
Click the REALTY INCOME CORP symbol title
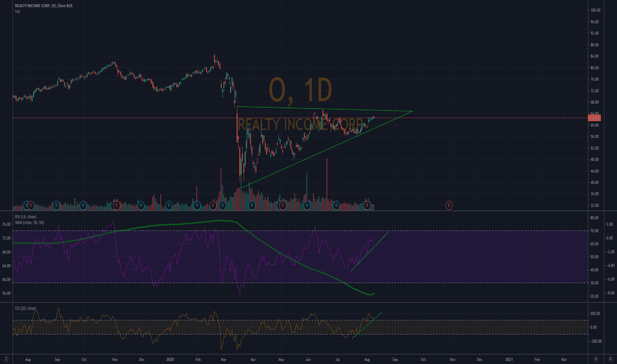[44, 6]
